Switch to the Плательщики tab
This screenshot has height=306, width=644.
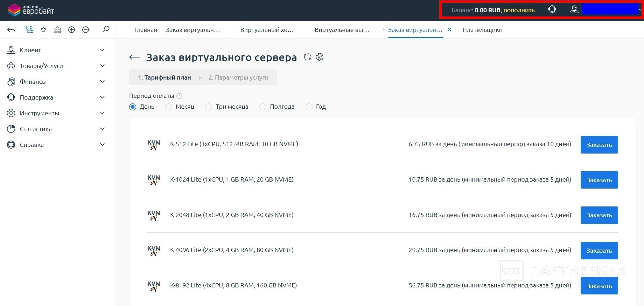tap(482, 30)
